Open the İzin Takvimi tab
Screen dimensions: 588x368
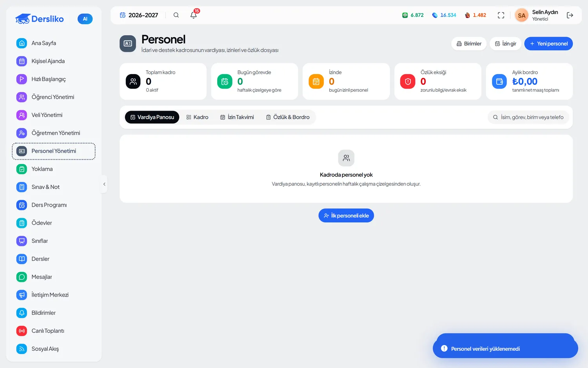(x=237, y=117)
